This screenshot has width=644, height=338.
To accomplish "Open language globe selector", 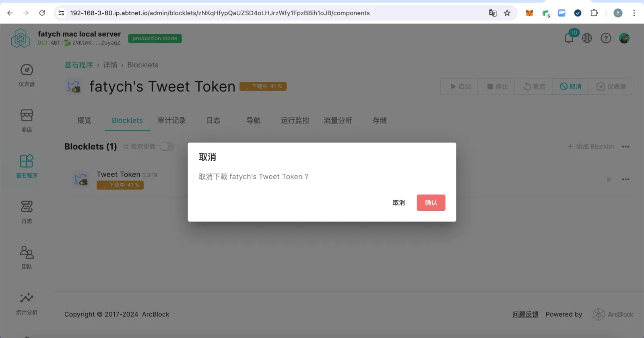I will [587, 38].
